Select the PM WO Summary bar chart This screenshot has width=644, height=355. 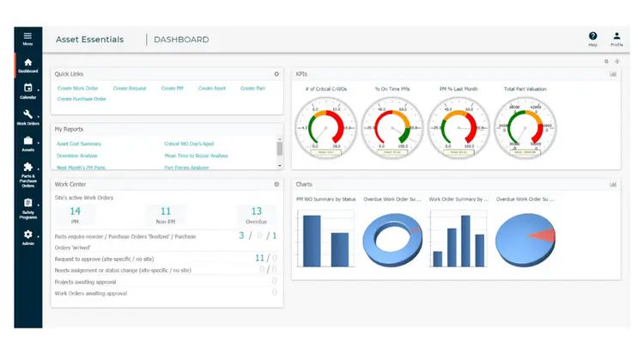pos(325,239)
